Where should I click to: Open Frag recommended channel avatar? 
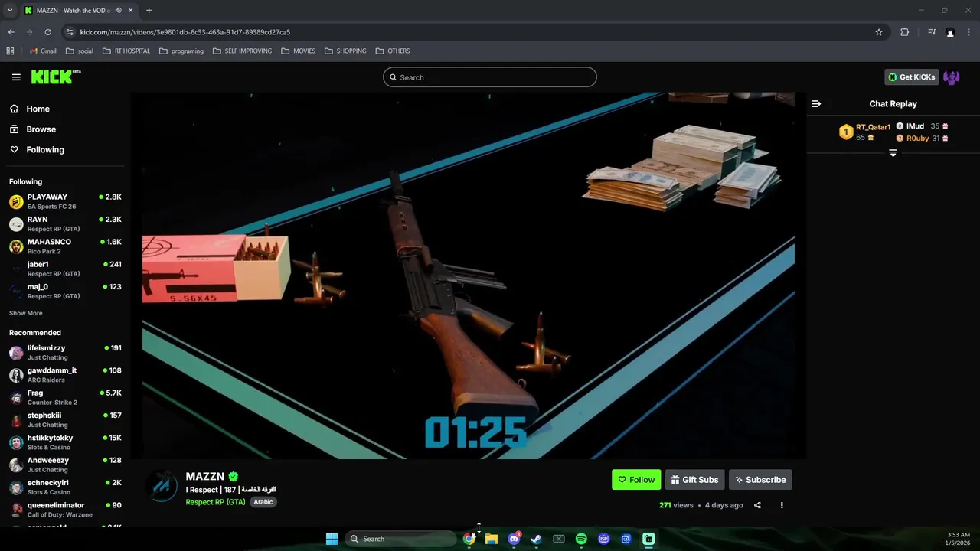pos(16,397)
